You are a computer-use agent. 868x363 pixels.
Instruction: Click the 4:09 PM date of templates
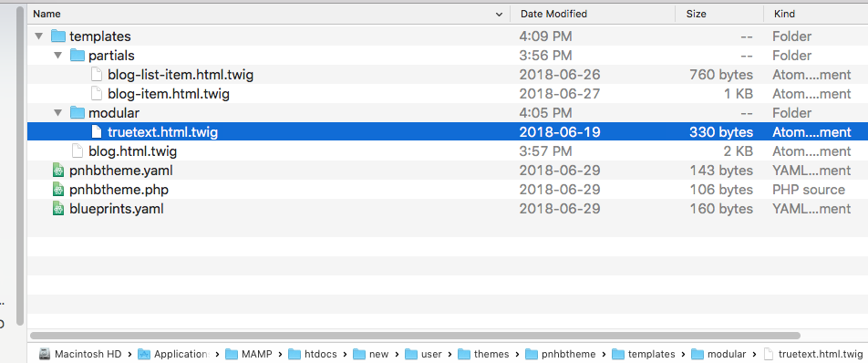click(x=546, y=36)
